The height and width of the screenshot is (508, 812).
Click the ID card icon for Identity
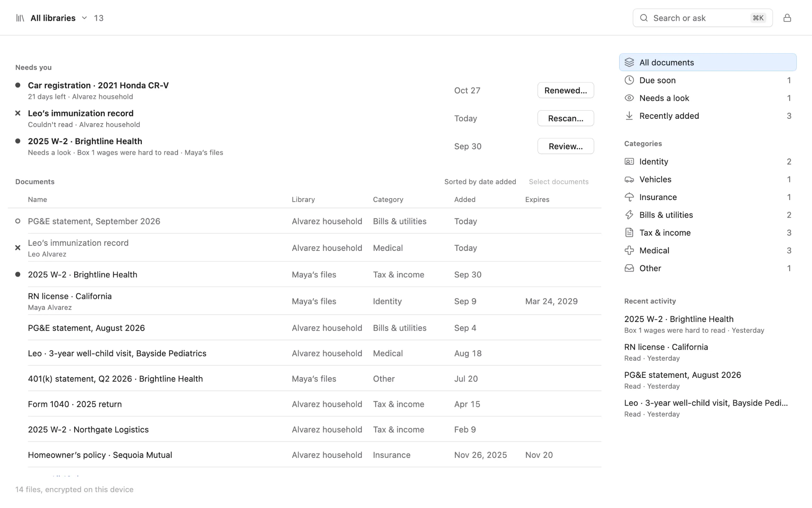(629, 161)
